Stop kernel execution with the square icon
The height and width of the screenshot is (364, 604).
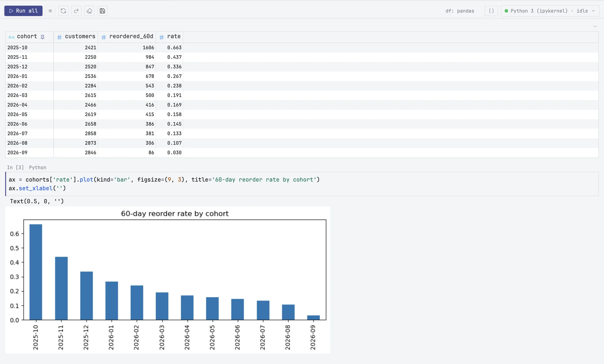click(x=50, y=11)
